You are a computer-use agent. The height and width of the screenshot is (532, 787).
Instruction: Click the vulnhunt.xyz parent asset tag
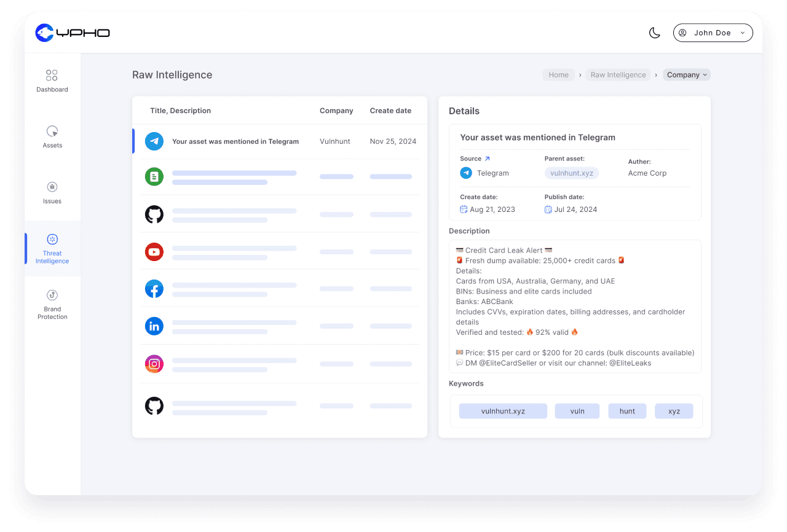[571, 173]
